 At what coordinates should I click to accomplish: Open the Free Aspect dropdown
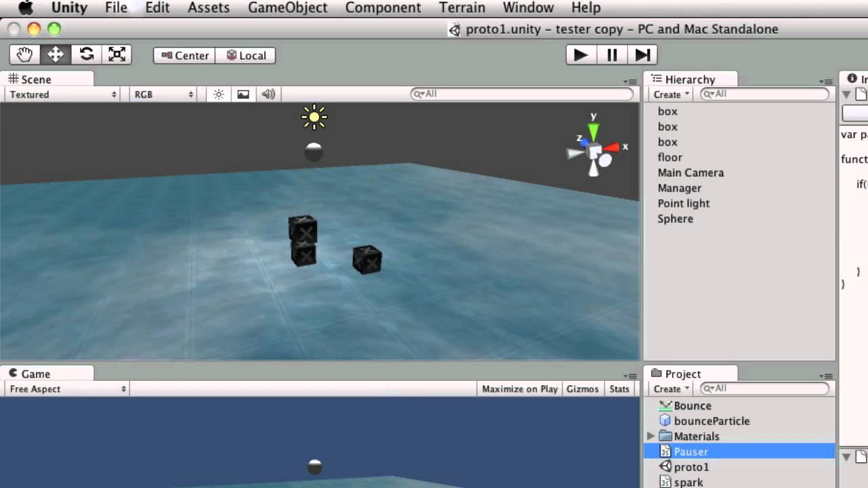(66, 389)
